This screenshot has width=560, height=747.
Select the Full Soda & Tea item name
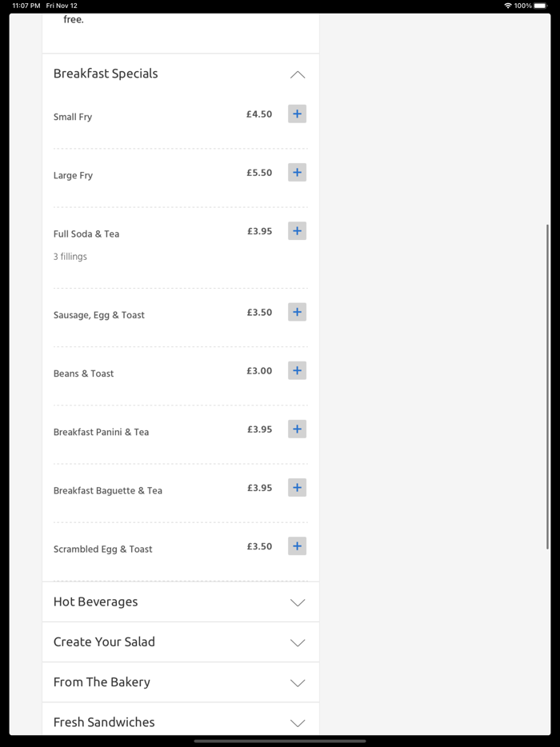pos(86,234)
